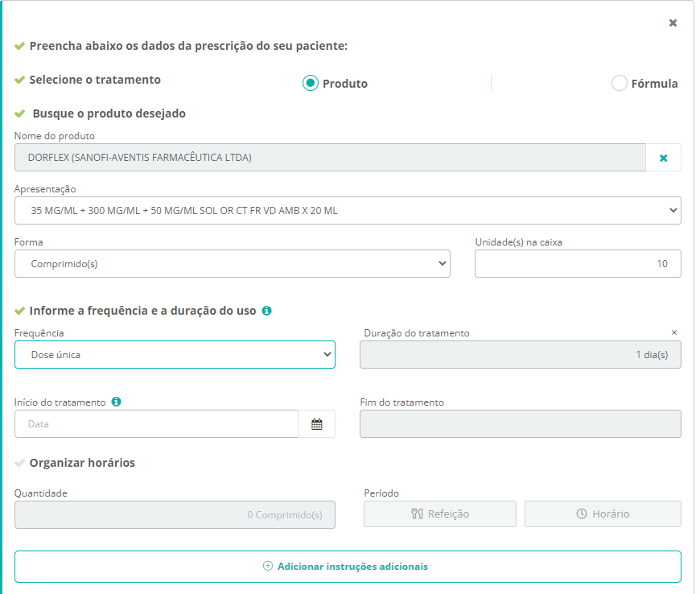This screenshot has height=594, width=700.
Task: Click the plus icon in Adicionar instruções
Action: click(x=268, y=566)
